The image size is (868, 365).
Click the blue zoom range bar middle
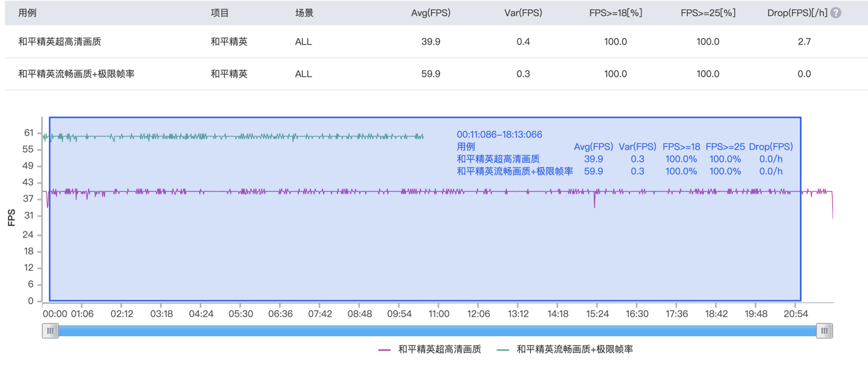click(x=437, y=331)
